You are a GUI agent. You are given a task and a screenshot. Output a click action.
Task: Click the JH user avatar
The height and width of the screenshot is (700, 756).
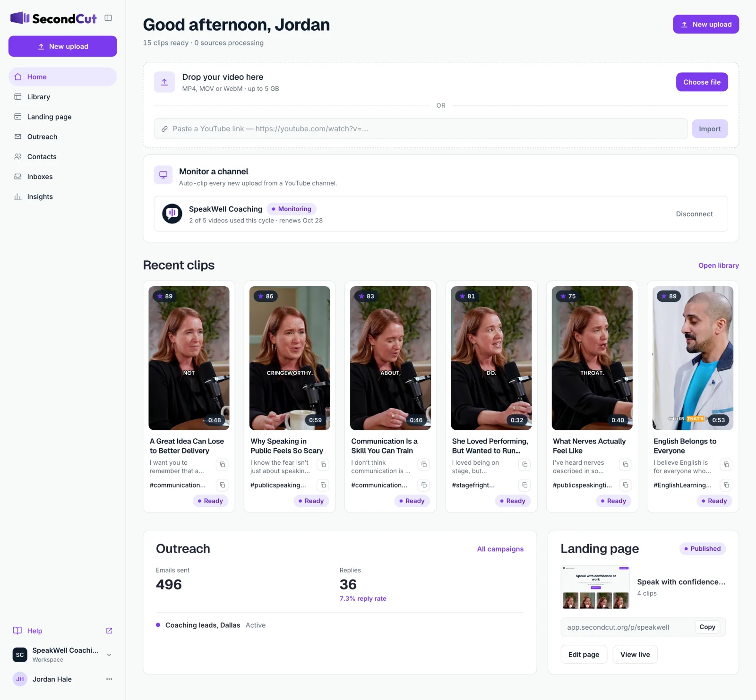[x=20, y=679]
